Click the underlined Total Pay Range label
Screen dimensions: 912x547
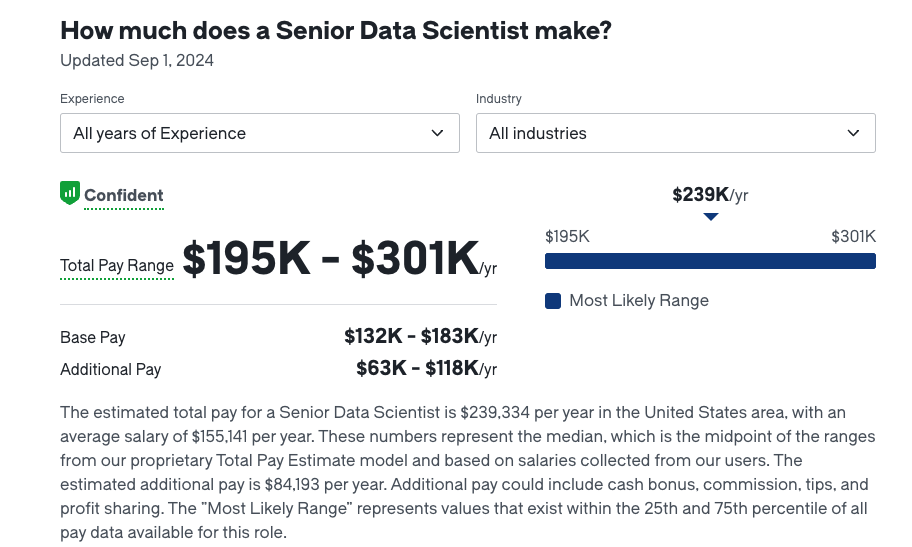click(x=117, y=266)
